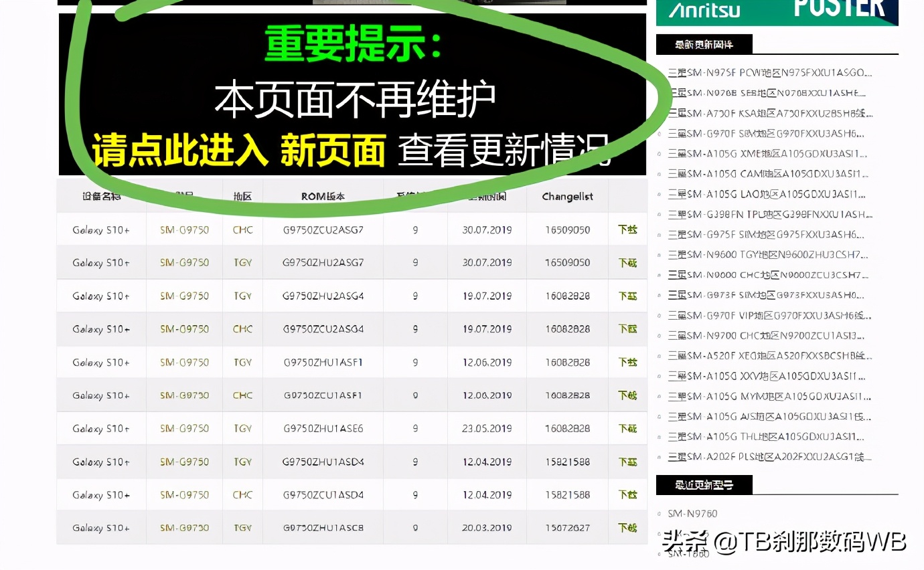Open sidebar link 三星SM-A105G CAM地区
924x570 pixels.
[768, 174]
